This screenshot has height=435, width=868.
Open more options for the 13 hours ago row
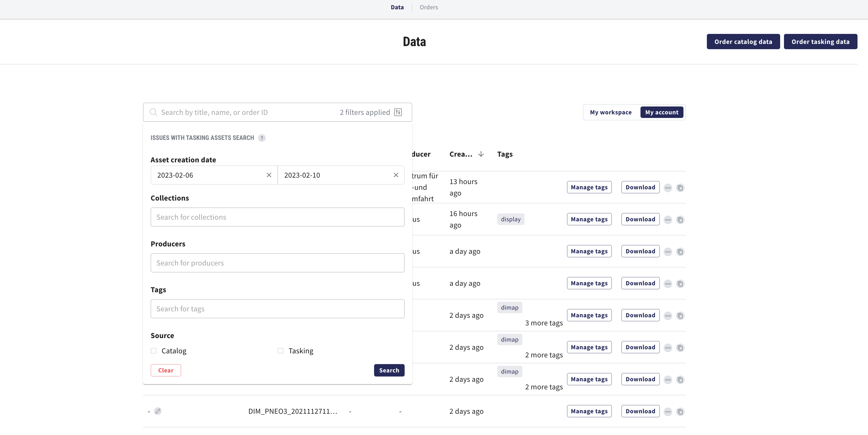(668, 188)
